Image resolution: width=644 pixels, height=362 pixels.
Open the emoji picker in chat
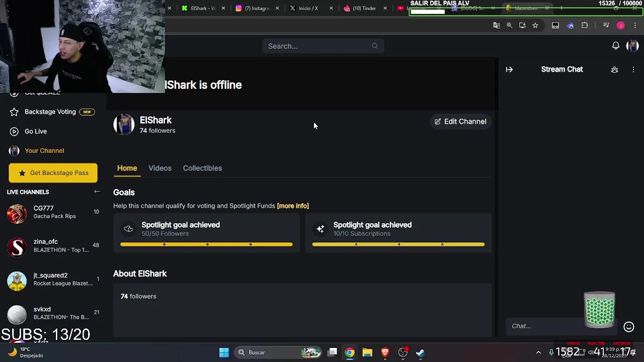click(x=629, y=327)
